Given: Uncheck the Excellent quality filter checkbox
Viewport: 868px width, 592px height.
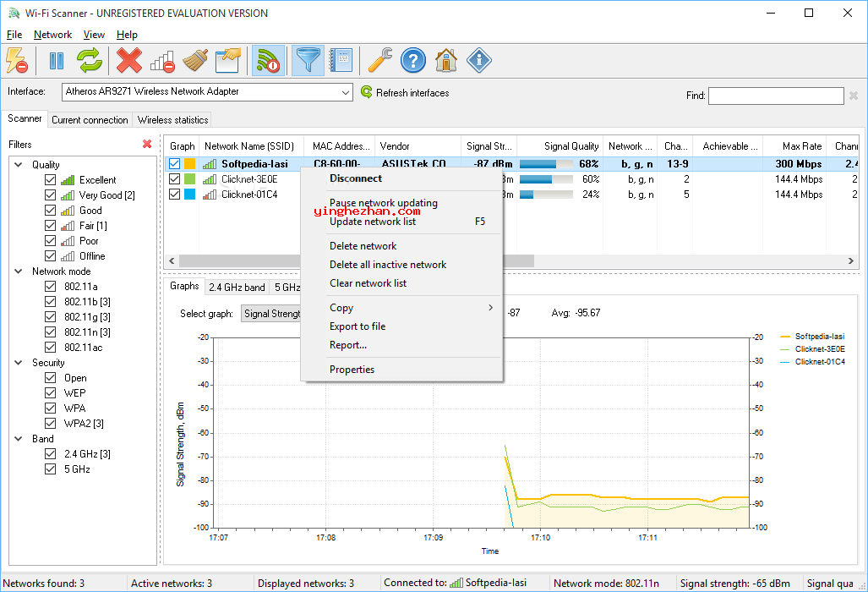Looking at the screenshot, I should (x=51, y=180).
